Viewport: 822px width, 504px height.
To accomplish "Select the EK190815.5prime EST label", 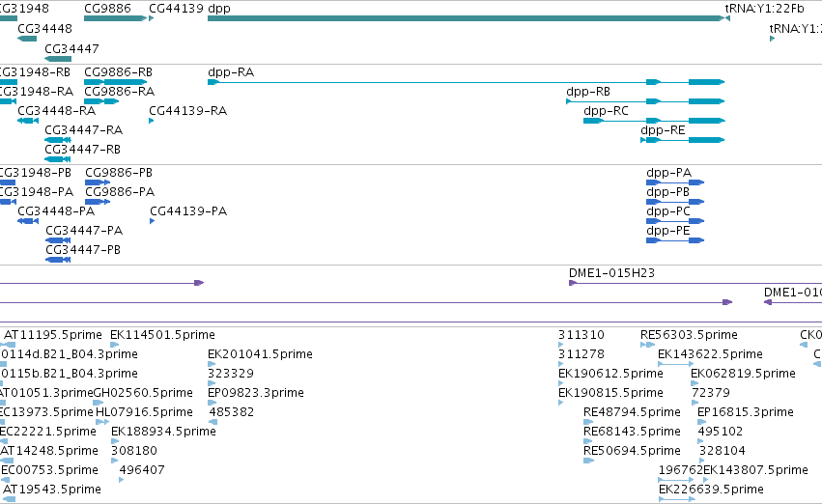I will 610,393.
